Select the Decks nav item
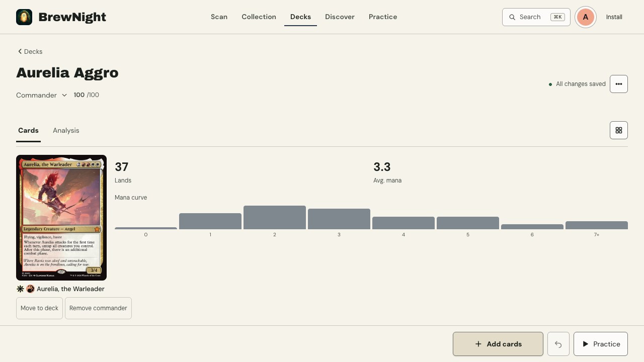Screen dimensions: 644x362 300,17
